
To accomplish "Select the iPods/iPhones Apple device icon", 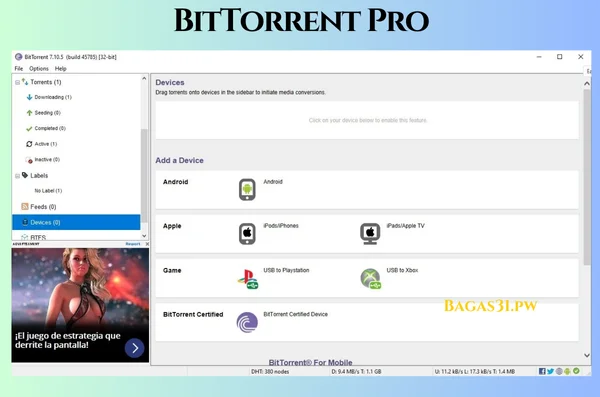I will [x=247, y=234].
